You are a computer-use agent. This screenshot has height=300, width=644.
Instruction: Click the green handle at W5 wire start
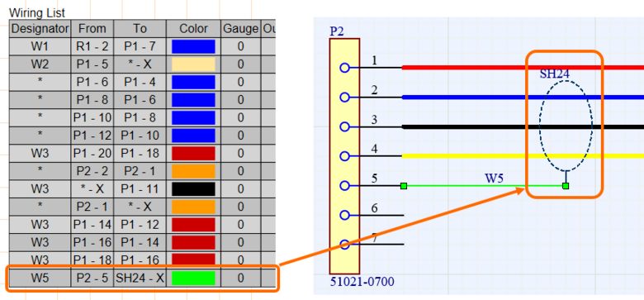click(404, 186)
